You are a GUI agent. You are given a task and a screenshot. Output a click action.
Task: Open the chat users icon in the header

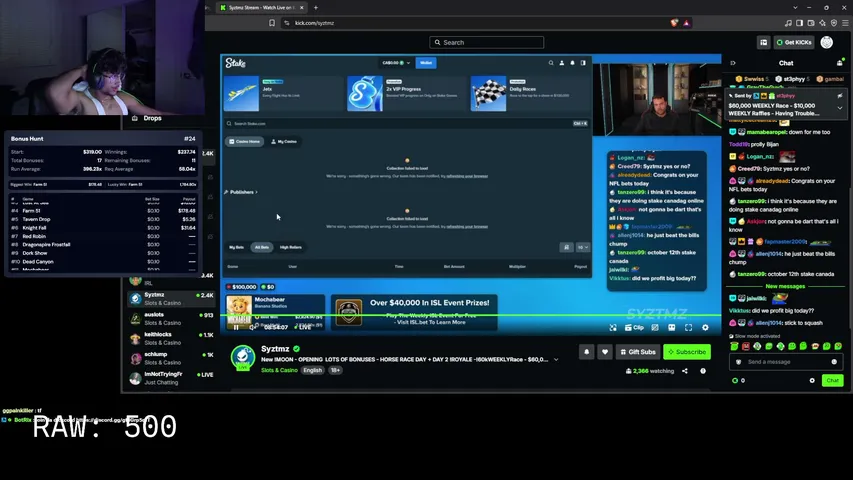840,63
